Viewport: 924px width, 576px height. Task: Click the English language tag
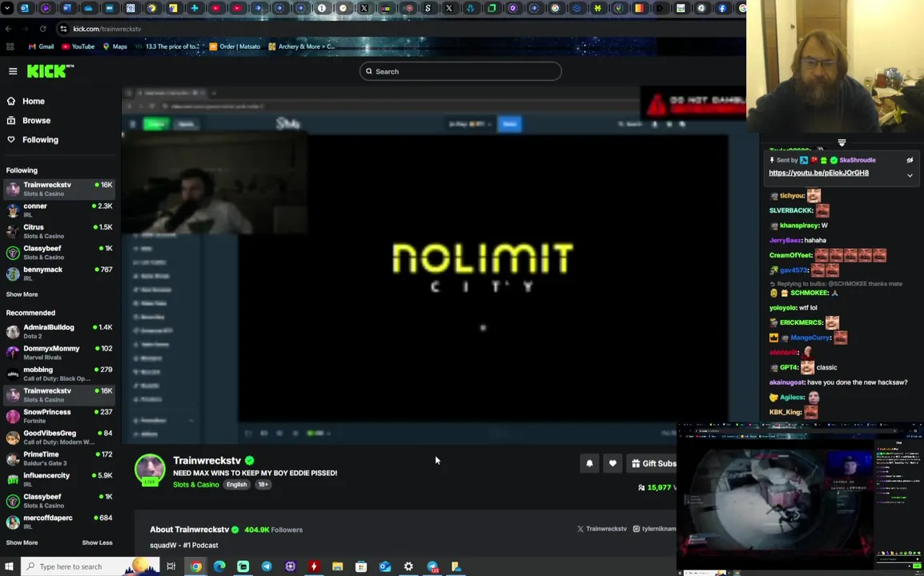236,485
